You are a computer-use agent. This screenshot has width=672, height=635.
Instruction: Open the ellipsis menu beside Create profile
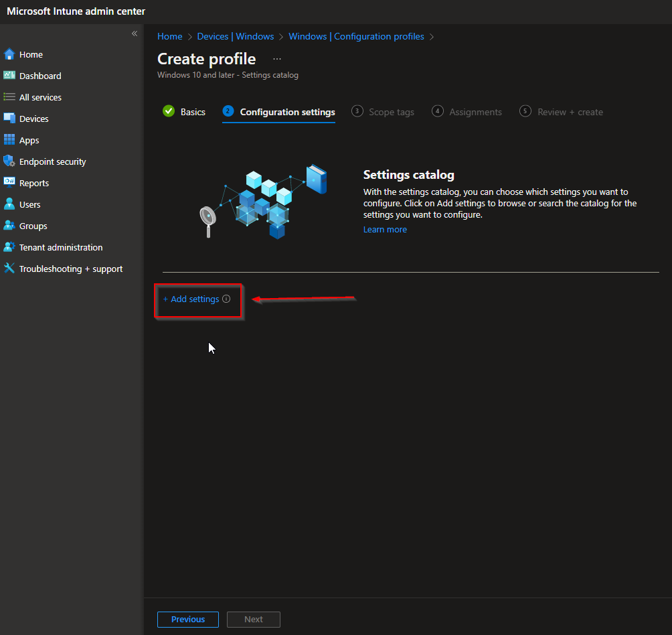[277, 59]
